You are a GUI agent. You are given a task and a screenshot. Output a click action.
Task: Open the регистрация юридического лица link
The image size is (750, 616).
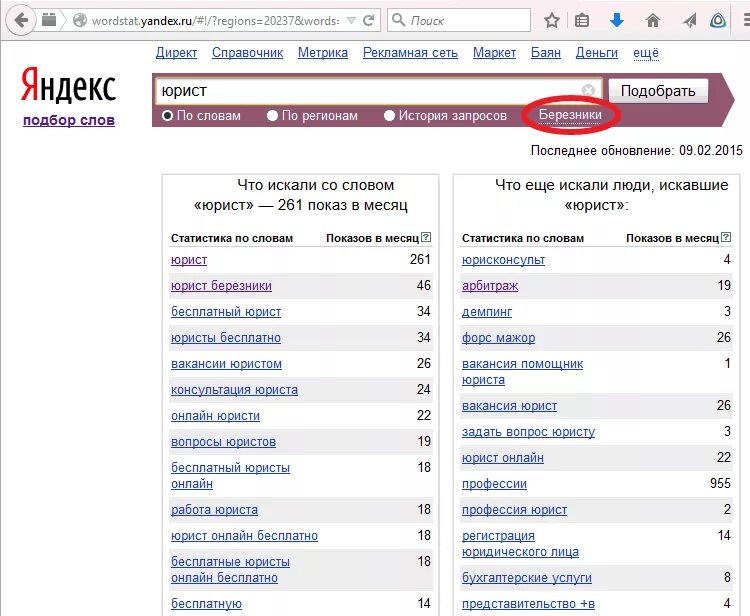[520, 544]
